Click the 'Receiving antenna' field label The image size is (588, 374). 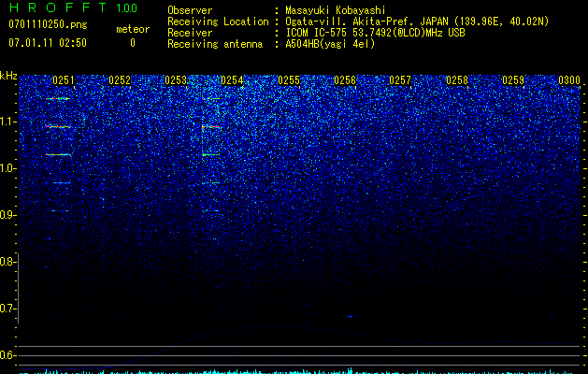tap(215, 44)
